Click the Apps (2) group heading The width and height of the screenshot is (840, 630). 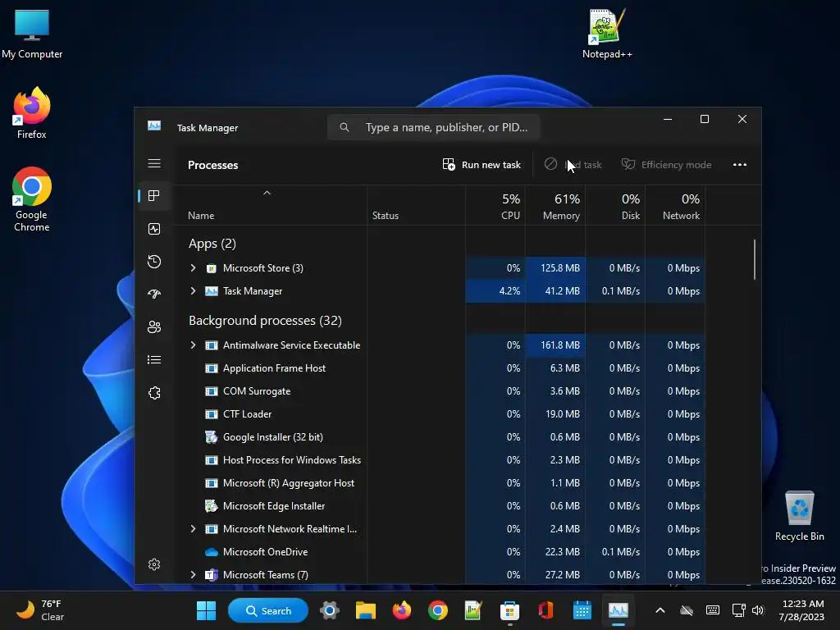click(212, 244)
